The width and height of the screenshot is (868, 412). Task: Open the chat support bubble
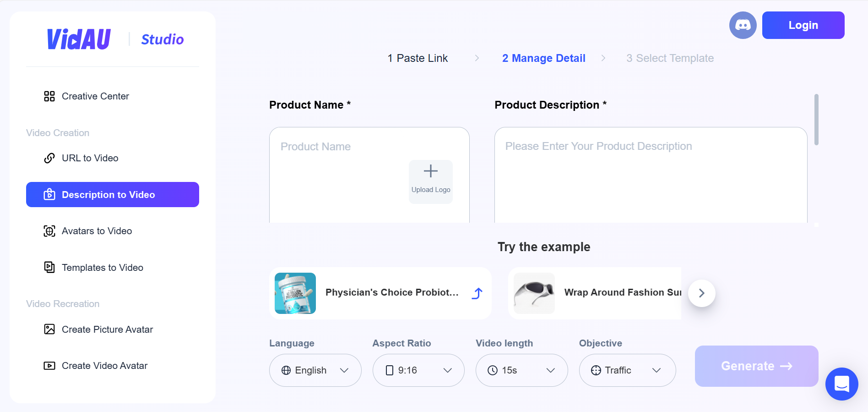841,384
